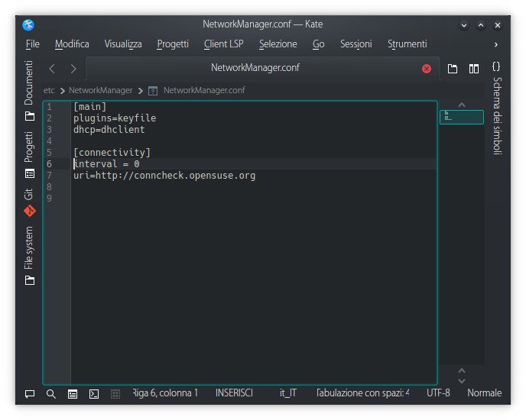Image resolution: width=526 pixels, height=420 pixels.
Task: Click the etc breadcrumb folder
Action: (49, 90)
